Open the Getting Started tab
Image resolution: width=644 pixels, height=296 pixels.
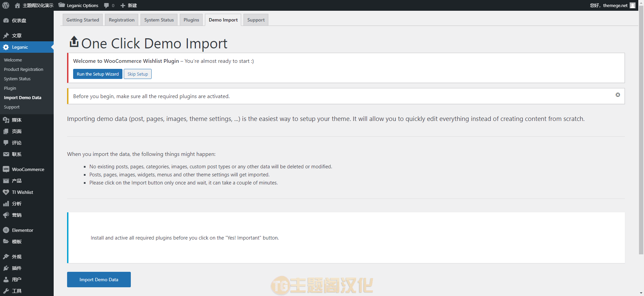83,20
